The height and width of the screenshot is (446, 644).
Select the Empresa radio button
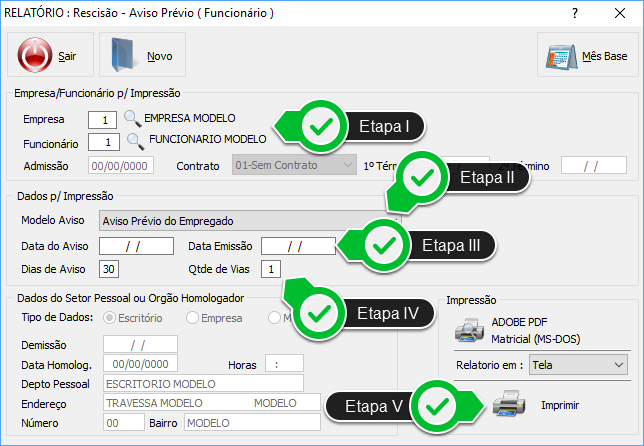192,318
